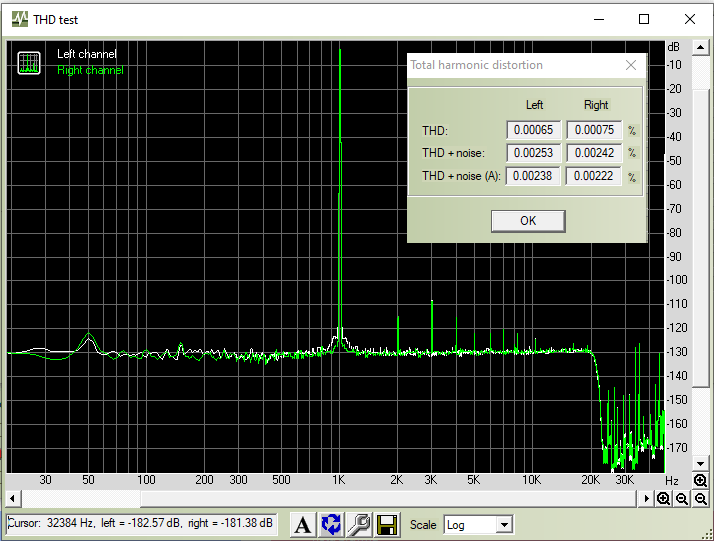Image resolution: width=714 pixels, height=541 pixels.
Task: Click the horizontal zoom-in magnifier icon
Action: [x=663, y=499]
